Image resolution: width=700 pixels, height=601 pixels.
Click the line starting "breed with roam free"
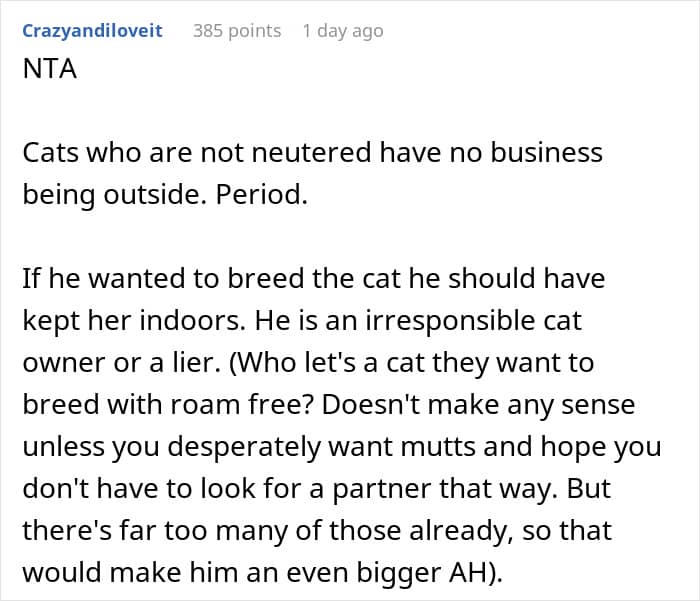pos(327,404)
